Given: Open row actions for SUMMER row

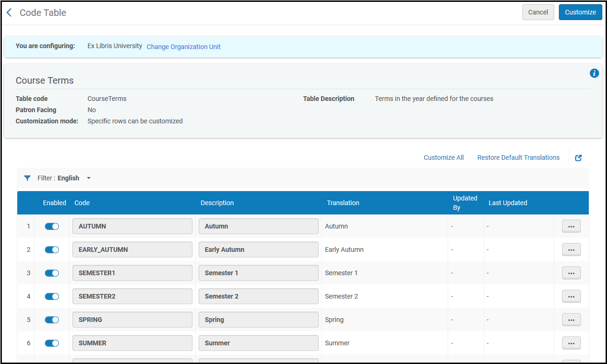Looking at the screenshot, I should [571, 343].
